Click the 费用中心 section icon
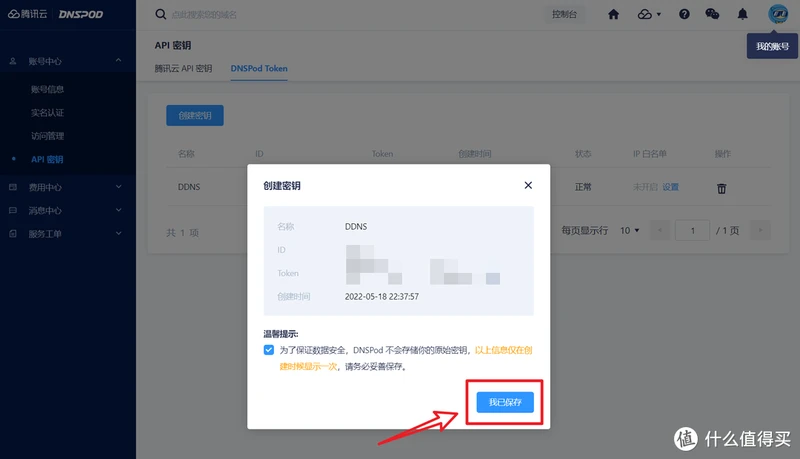Image resolution: width=800 pixels, height=459 pixels. pyautogui.click(x=13, y=187)
